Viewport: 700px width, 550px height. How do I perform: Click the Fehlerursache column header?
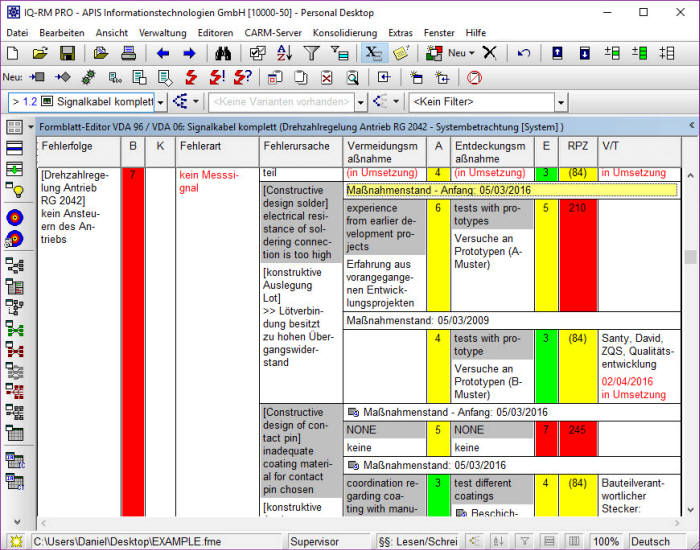tap(301, 152)
